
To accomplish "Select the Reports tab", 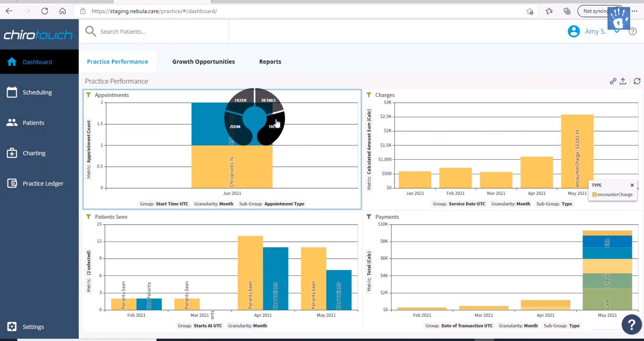I will coord(270,62).
